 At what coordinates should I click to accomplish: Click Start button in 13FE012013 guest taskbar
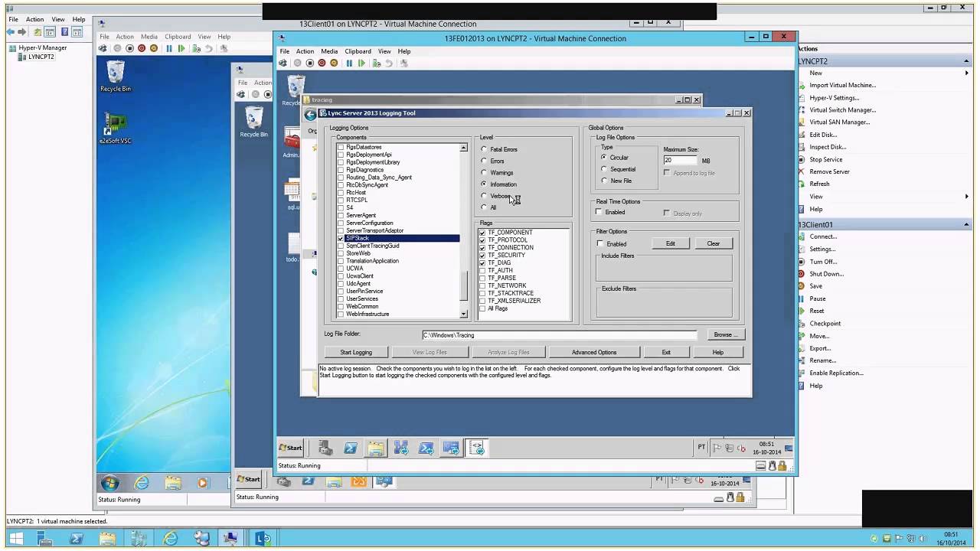click(x=291, y=448)
